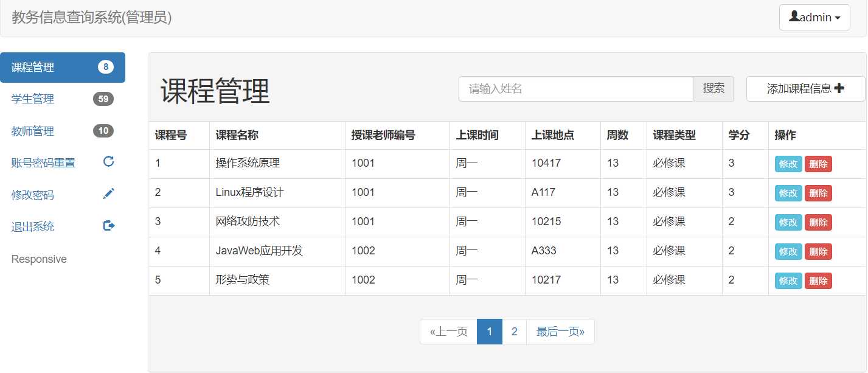
Task: Click 添加课程信息 to add a course
Action: [x=805, y=88]
